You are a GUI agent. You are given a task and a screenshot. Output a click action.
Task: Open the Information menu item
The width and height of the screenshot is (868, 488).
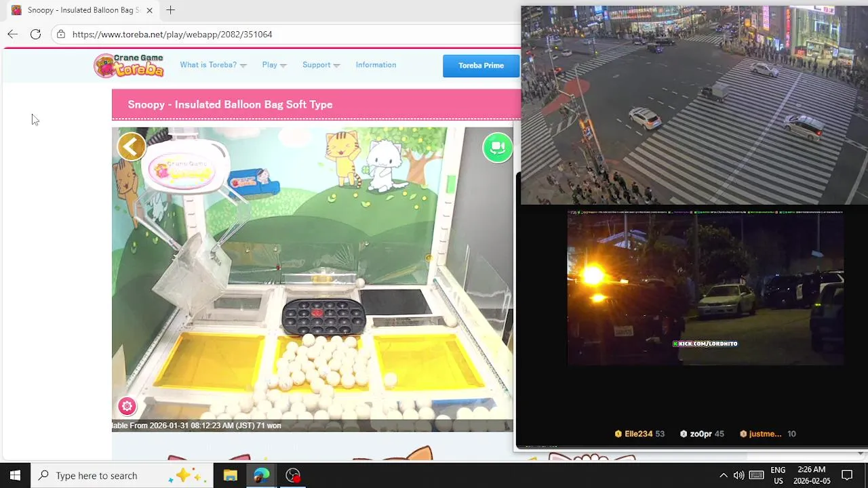376,65
